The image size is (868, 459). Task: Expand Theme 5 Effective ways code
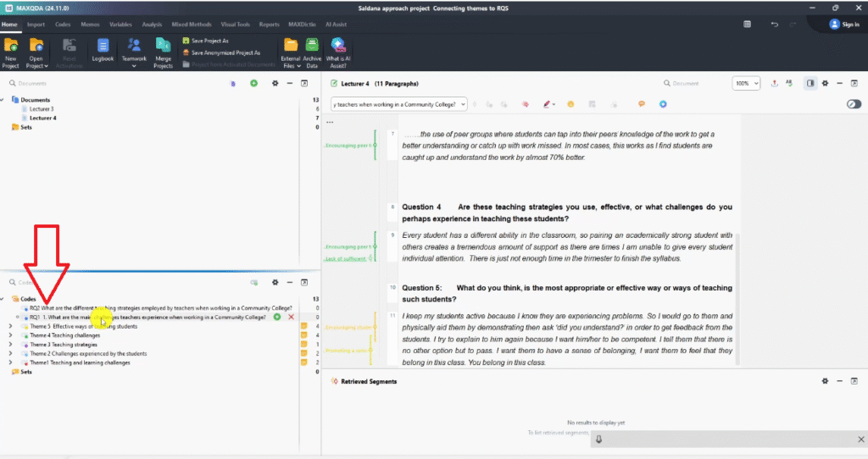click(x=9, y=326)
